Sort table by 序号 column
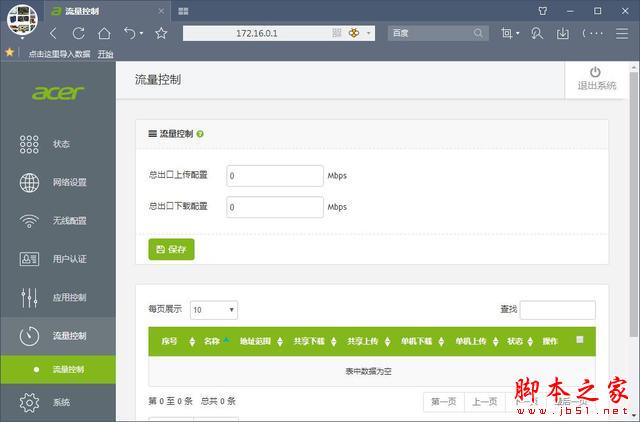The width and height of the screenshot is (640, 422). tap(192, 341)
